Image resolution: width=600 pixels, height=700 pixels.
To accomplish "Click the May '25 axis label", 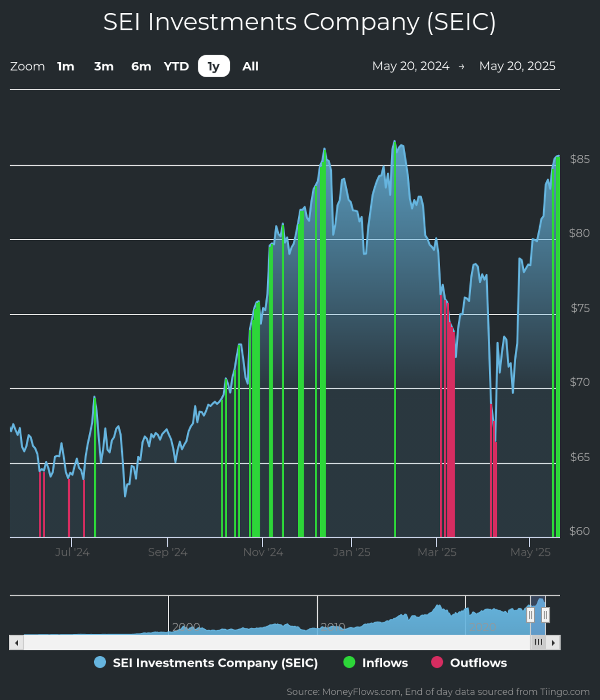I will tap(530, 552).
